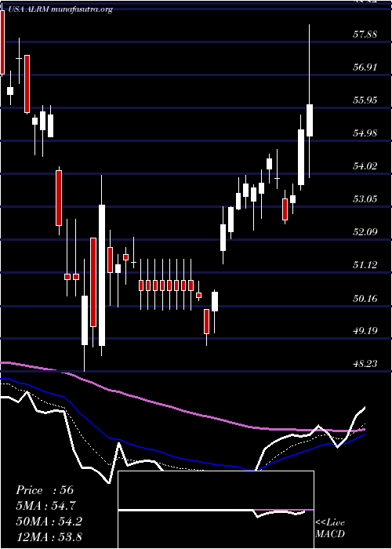This screenshot has height=549, width=392.
Task: Click the 'Price : 56' readout
Action: pyautogui.click(x=45, y=490)
